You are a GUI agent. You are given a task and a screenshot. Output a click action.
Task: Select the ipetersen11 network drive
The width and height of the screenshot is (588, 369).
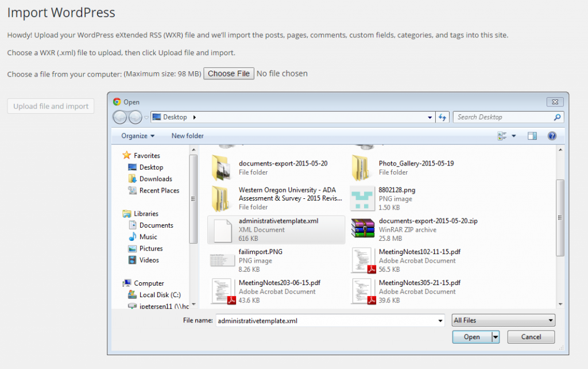tap(164, 306)
